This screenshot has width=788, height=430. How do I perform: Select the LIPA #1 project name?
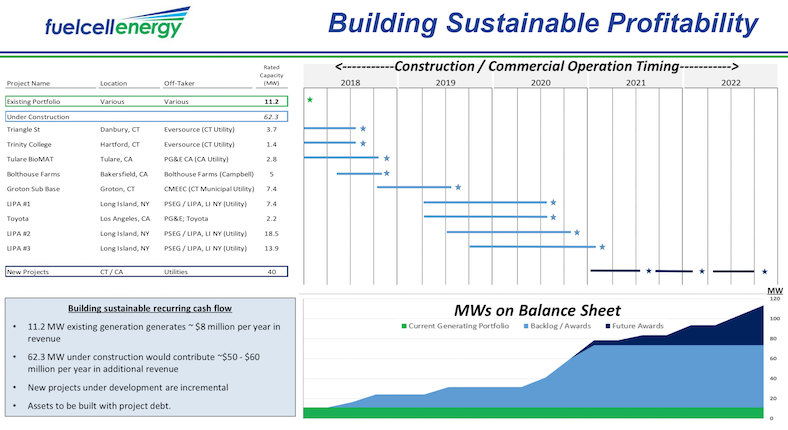pos(19,204)
